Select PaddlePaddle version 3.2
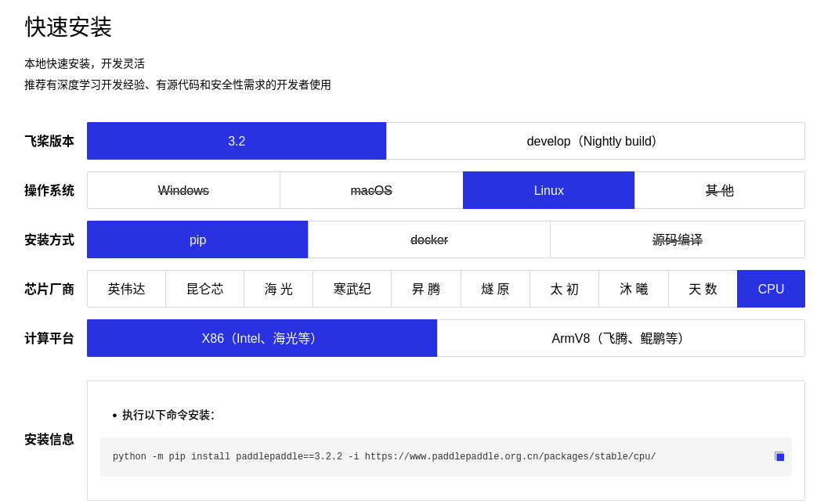Viewport: 824px width, 504px height. tap(237, 141)
